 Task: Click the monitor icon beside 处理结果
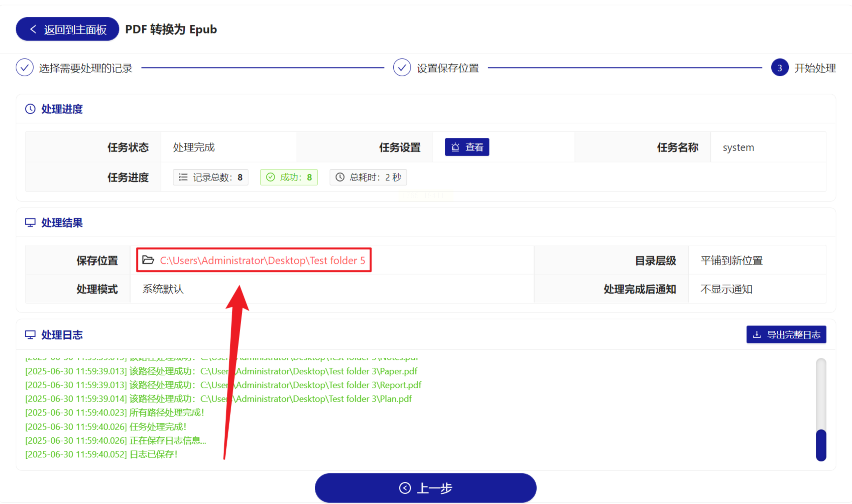[x=30, y=223]
